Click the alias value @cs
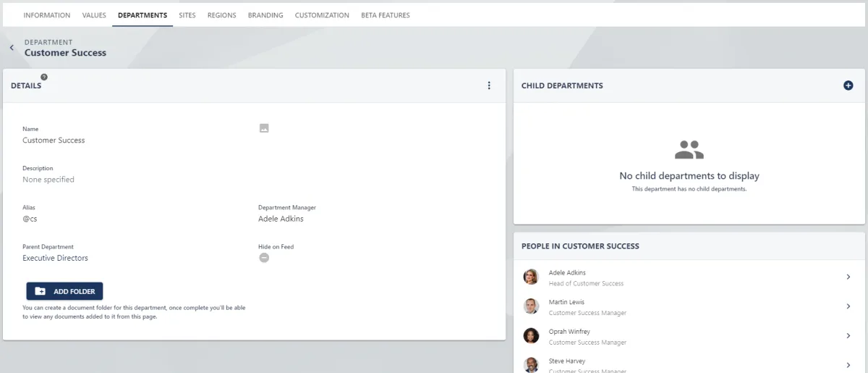 (x=30, y=219)
